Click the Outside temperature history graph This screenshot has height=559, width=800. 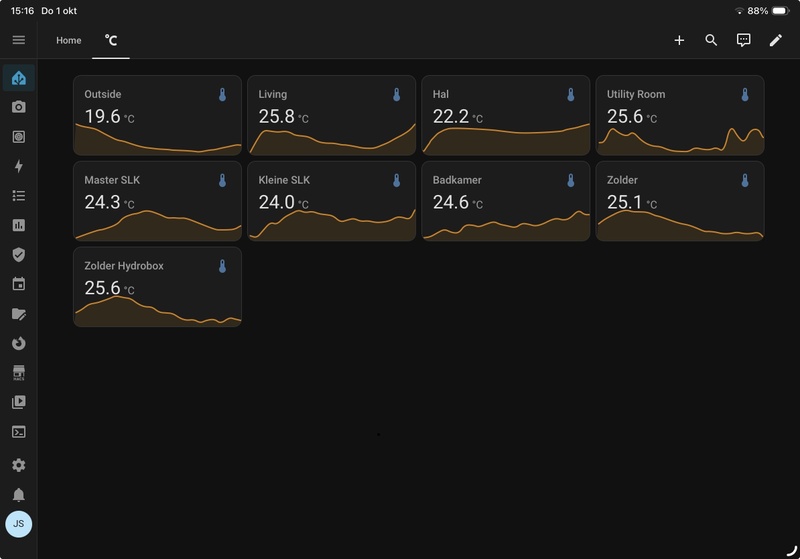click(x=158, y=139)
